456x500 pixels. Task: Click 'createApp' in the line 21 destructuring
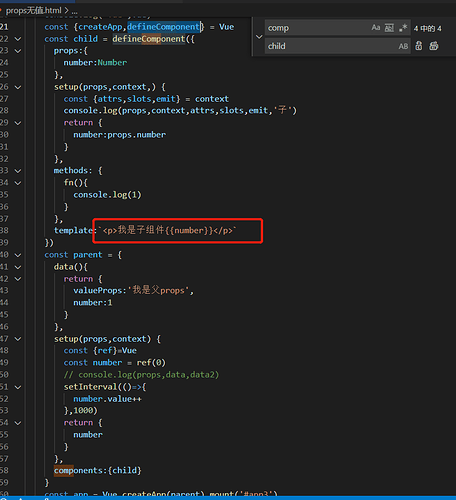pos(100,27)
